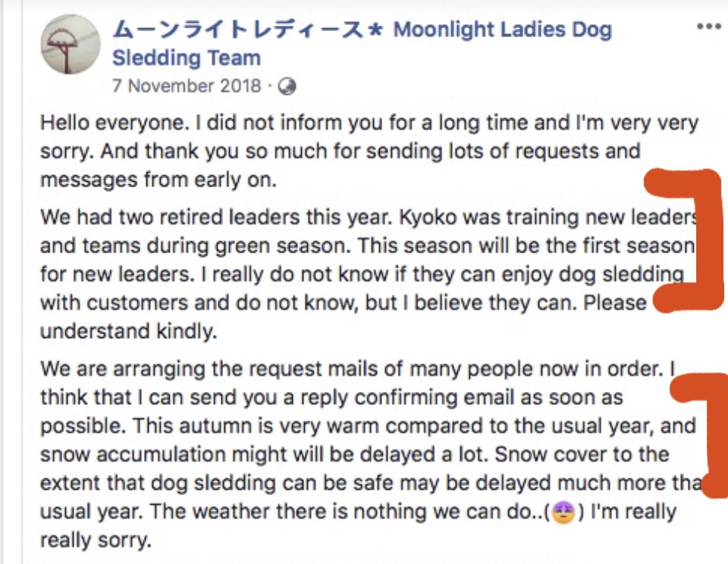The height and width of the screenshot is (564, 728).
Task: Click the final "really sorry." line
Action: coord(96,541)
